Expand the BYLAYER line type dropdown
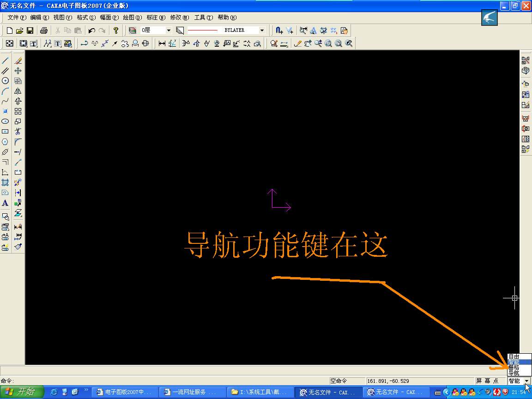 [262, 30]
